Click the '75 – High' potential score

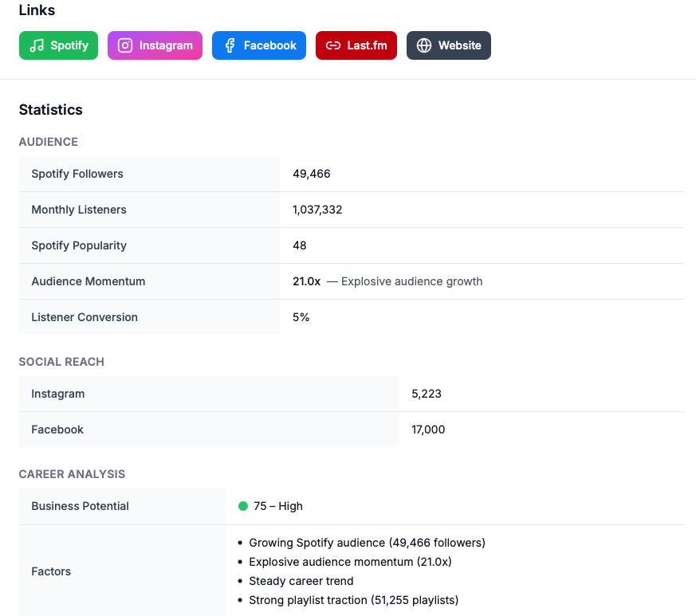(x=278, y=506)
